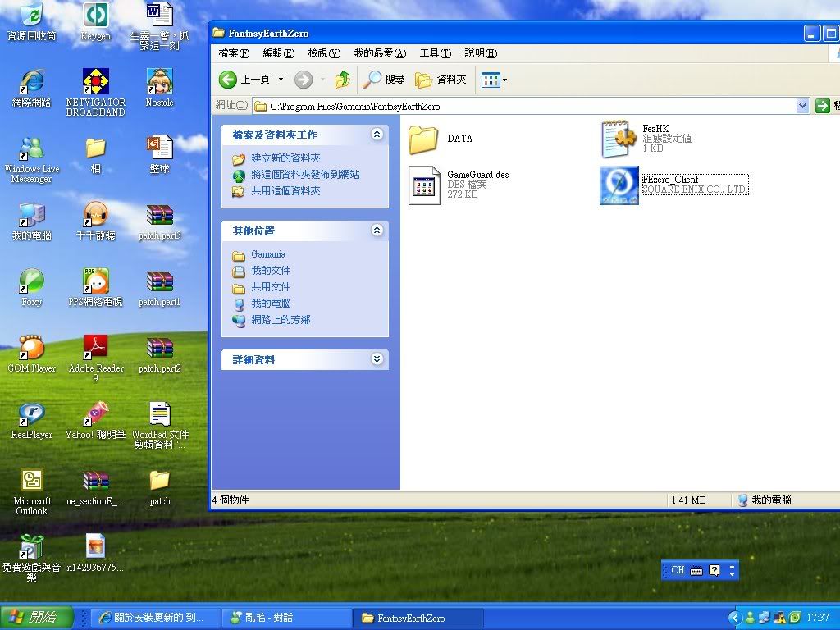Click the language bar help icon
840x630 pixels.
(x=714, y=570)
